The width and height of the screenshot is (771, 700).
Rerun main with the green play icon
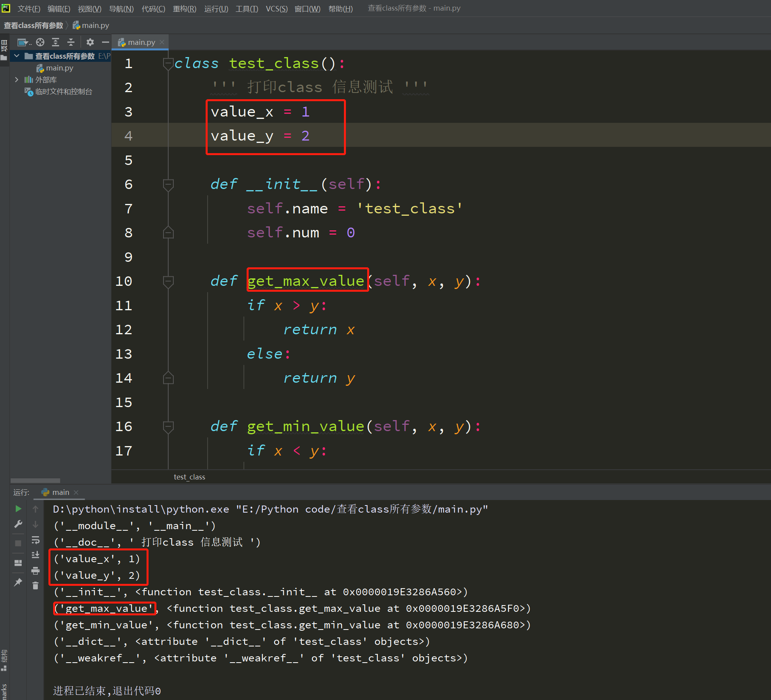coord(18,509)
